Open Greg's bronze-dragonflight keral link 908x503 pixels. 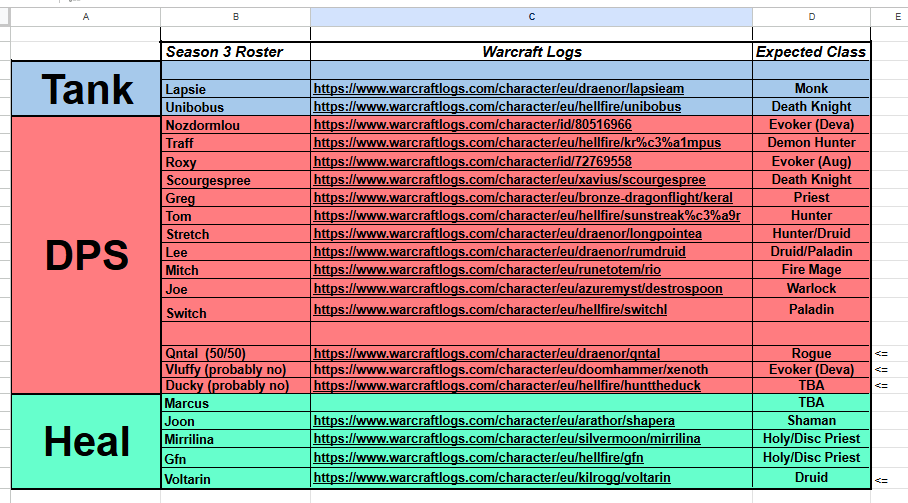coord(523,197)
